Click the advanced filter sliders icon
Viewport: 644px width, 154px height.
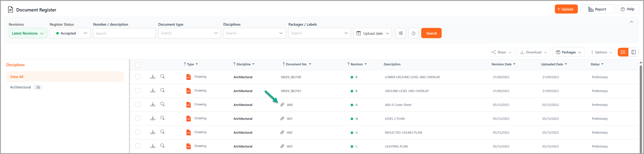point(401,33)
